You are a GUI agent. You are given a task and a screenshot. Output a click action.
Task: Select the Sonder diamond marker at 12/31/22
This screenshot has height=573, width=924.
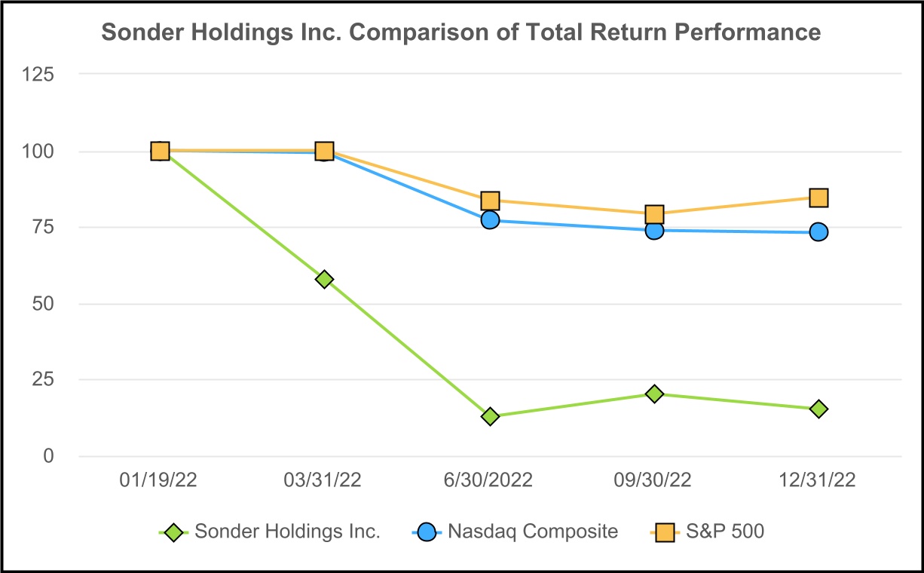coord(819,409)
